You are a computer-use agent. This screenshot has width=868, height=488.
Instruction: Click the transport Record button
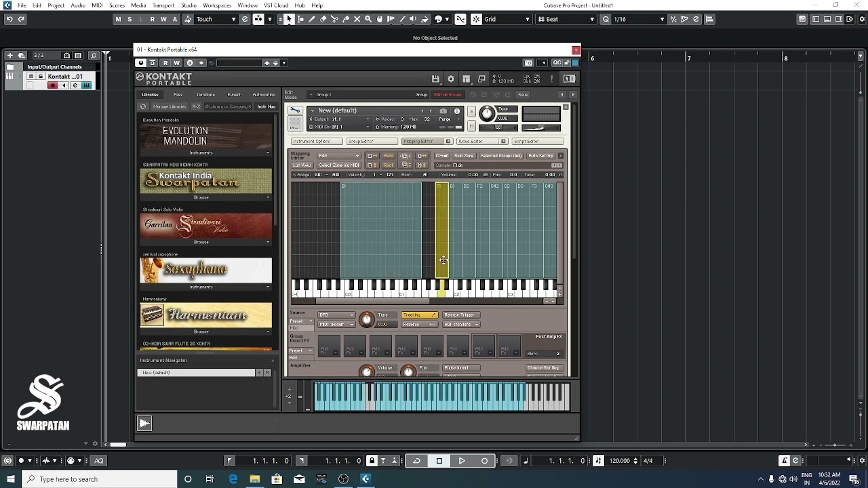pyautogui.click(x=484, y=461)
